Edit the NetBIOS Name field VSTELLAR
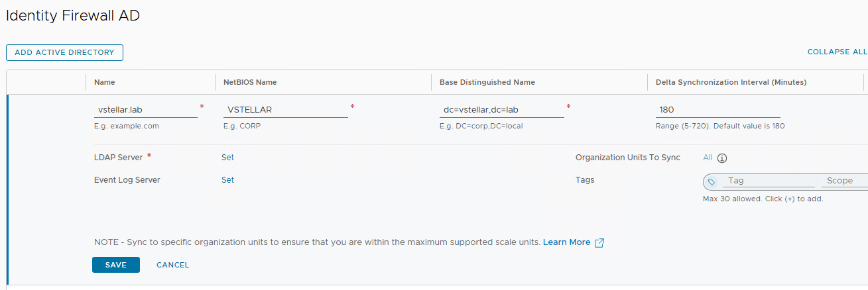Image resolution: width=868 pixels, height=290 pixels. [285, 110]
